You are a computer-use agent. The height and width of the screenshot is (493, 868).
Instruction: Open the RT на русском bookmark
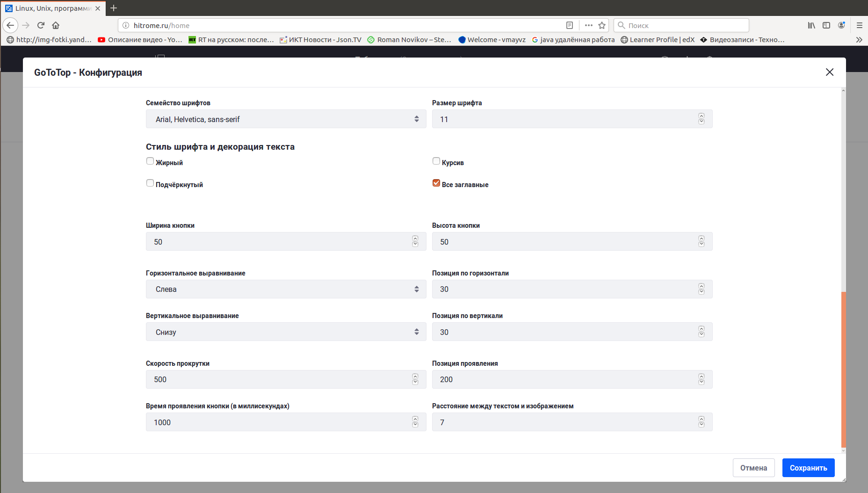231,40
